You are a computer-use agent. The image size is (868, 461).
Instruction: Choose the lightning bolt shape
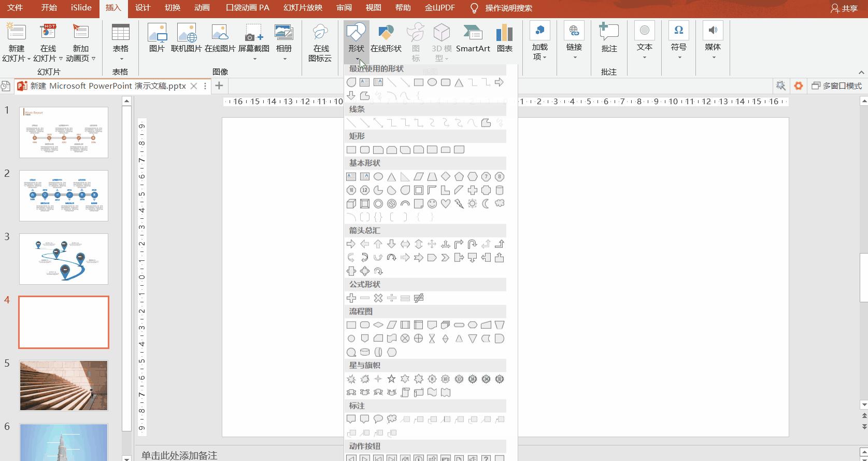click(459, 204)
